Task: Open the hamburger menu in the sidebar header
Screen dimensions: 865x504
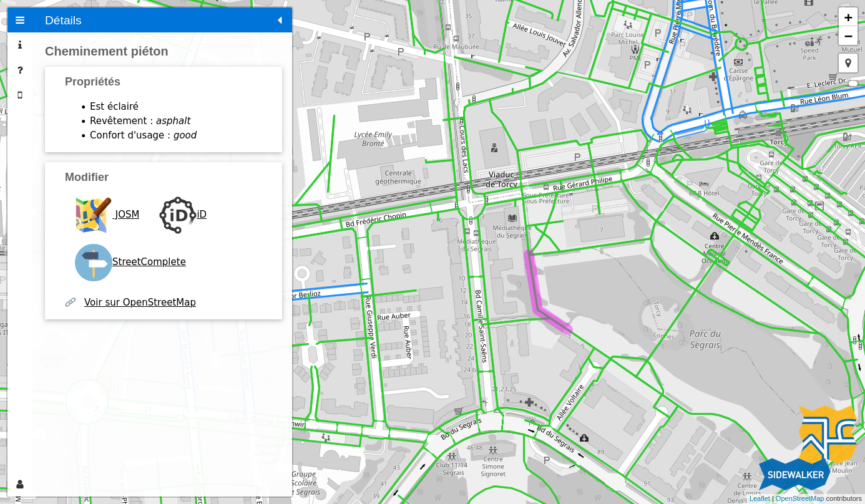Action: [x=20, y=20]
